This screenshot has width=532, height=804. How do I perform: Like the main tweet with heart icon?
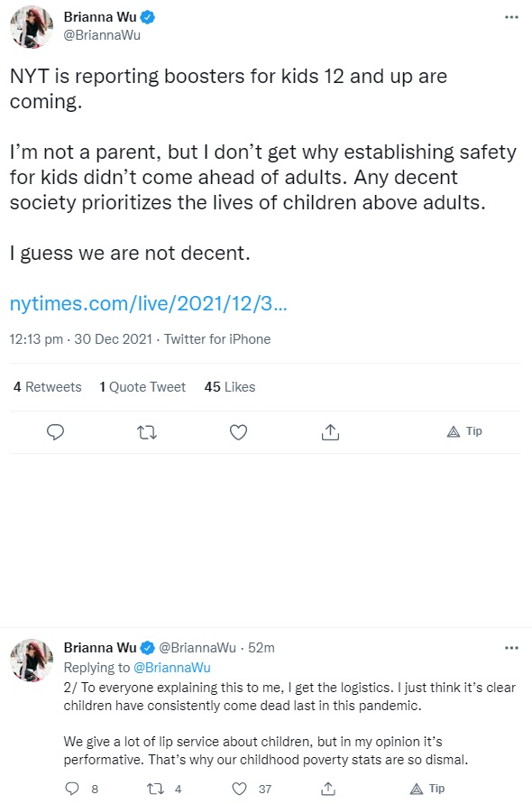238,432
